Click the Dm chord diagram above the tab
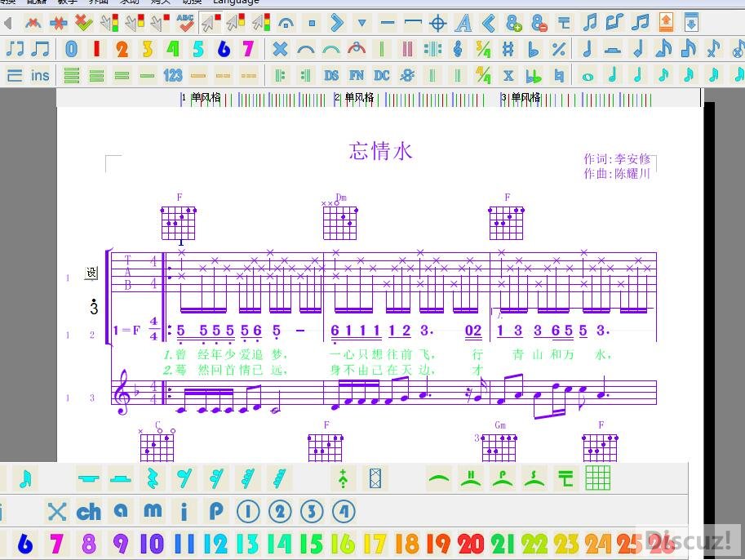 [340, 219]
